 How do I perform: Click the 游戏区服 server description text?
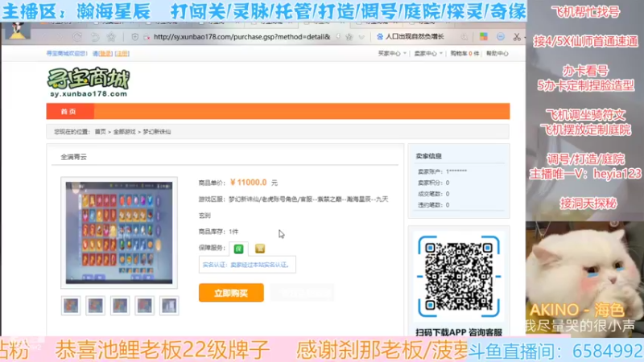pos(293,207)
